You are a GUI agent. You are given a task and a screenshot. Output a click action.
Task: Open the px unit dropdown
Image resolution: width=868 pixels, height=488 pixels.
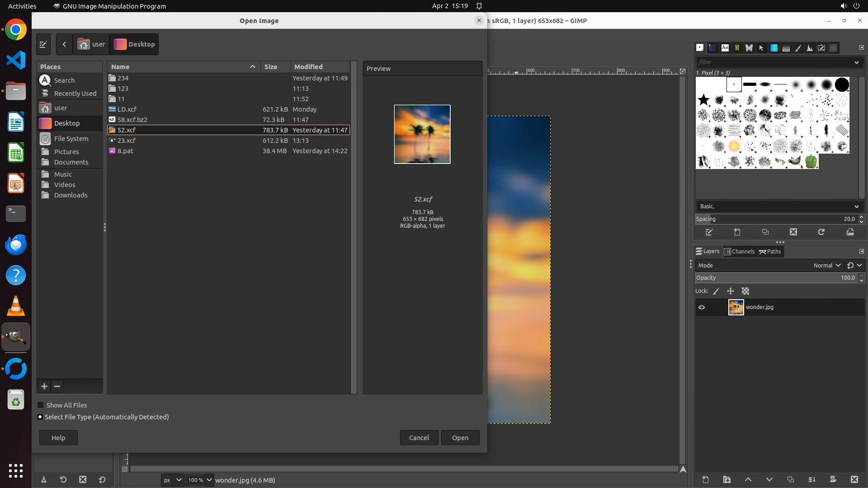coord(172,480)
